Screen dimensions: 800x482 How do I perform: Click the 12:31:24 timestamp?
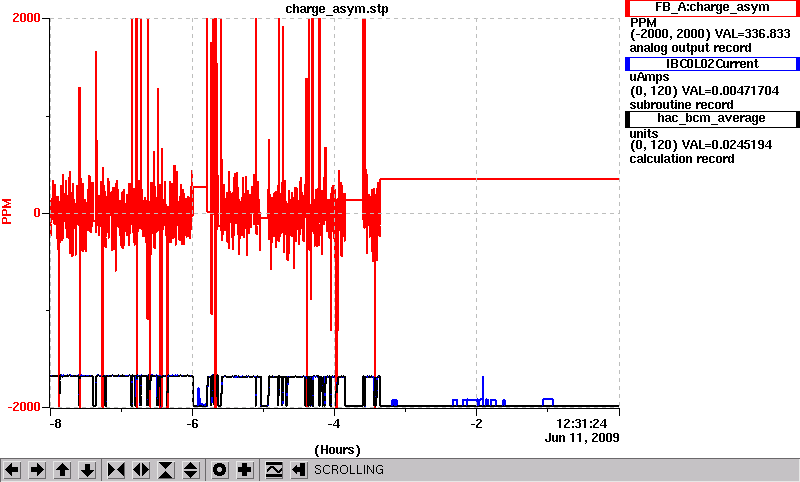[582, 424]
